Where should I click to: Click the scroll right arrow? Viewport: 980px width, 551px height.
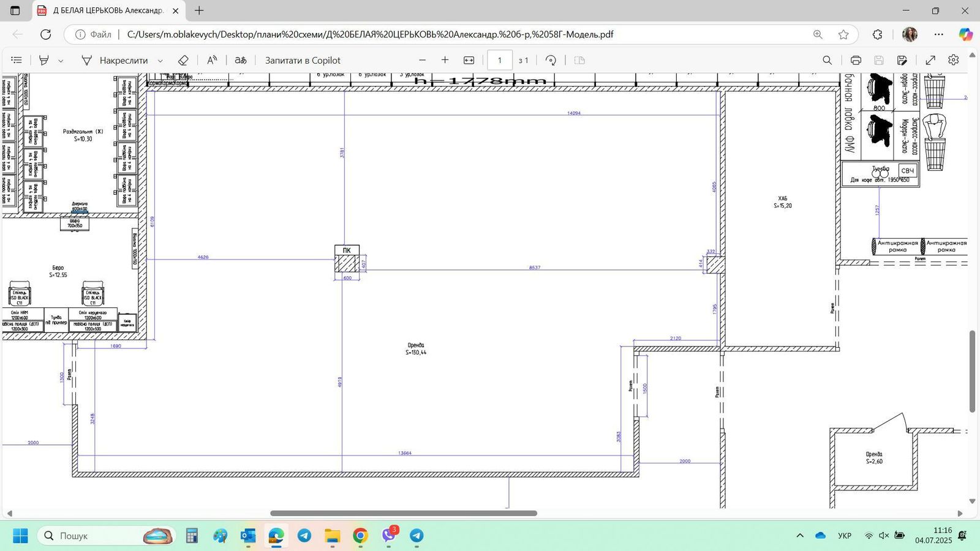[x=960, y=513]
